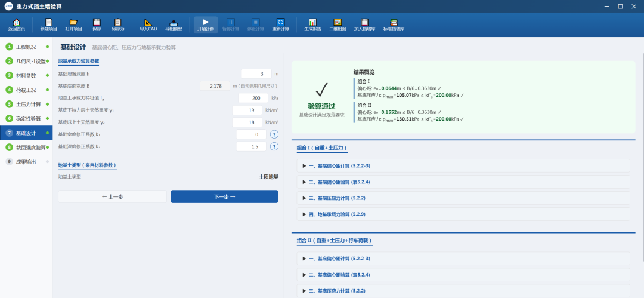The width and height of the screenshot is (644, 298).
Task: Click 地基承载力验算参数 section heading
Action: coord(79,61)
